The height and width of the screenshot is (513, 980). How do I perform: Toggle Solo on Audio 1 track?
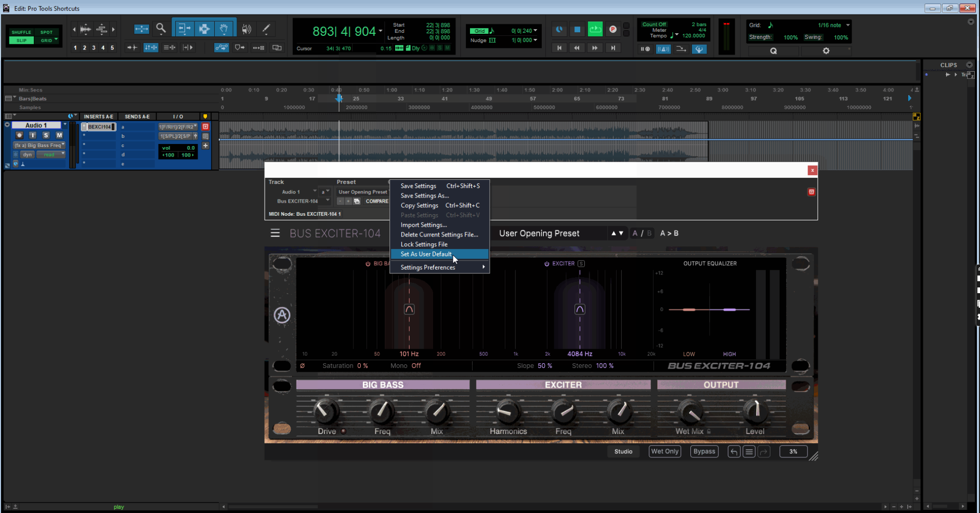(46, 135)
